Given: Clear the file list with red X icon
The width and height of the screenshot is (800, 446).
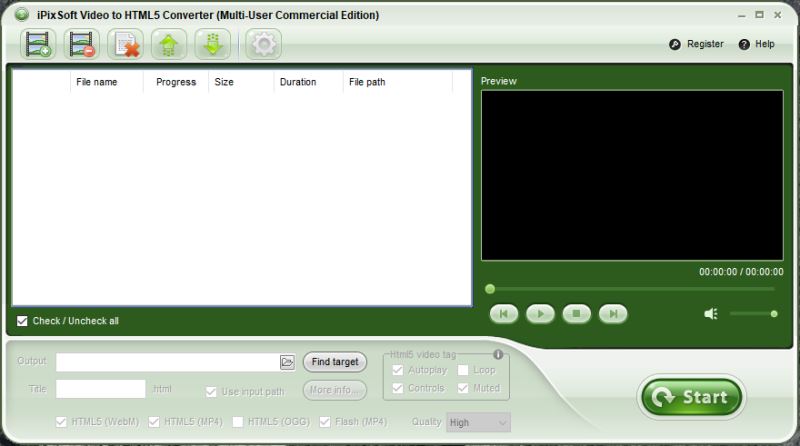Looking at the screenshot, I should (126, 44).
